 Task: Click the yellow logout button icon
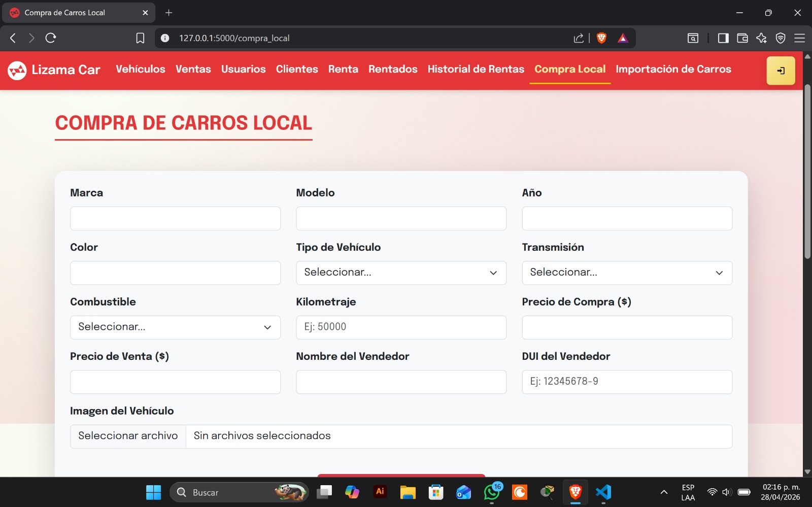[x=781, y=71]
